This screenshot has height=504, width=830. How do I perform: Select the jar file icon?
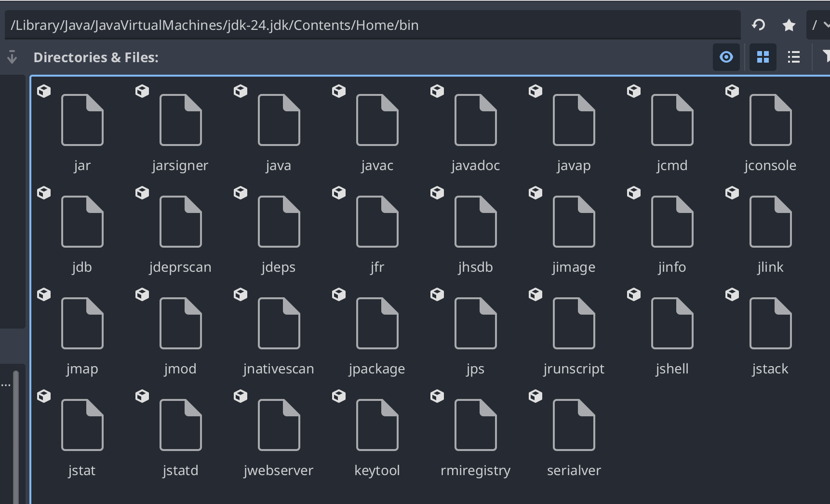tap(82, 120)
